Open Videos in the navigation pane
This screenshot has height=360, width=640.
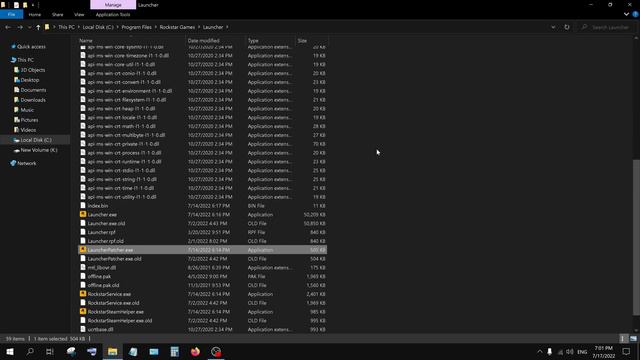(28, 130)
